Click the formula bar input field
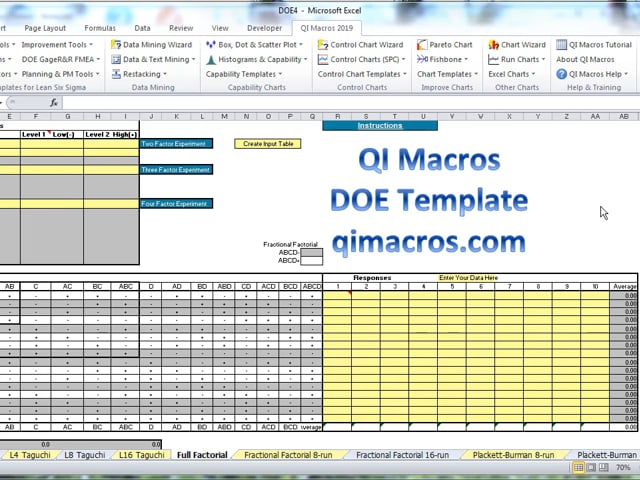Viewport: 640px width, 480px height. [351, 103]
